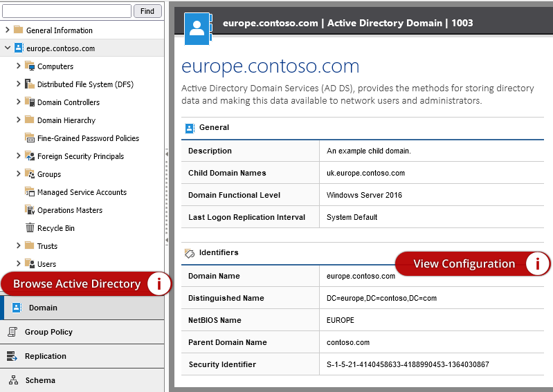Open the Schema section tab

[82, 380]
